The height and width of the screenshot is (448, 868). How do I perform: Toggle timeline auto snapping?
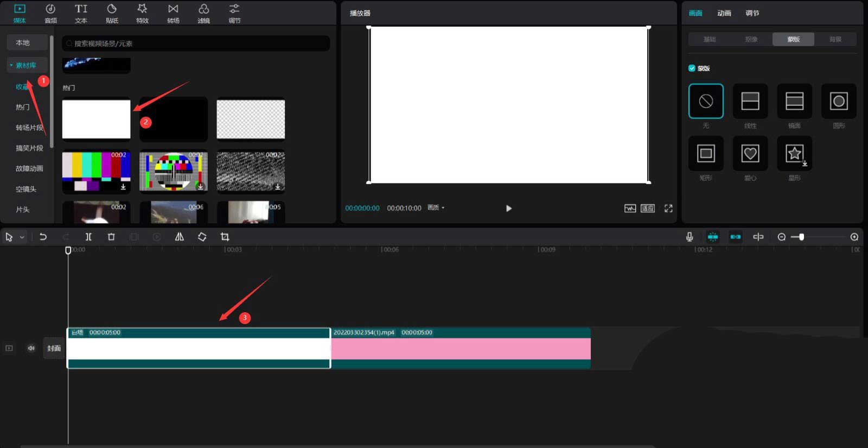click(x=736, y=237)
